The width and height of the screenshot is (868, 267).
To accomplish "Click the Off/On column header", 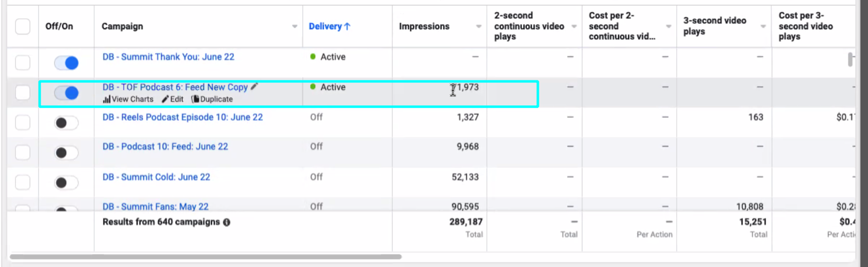I will click(x=59, y=26).
